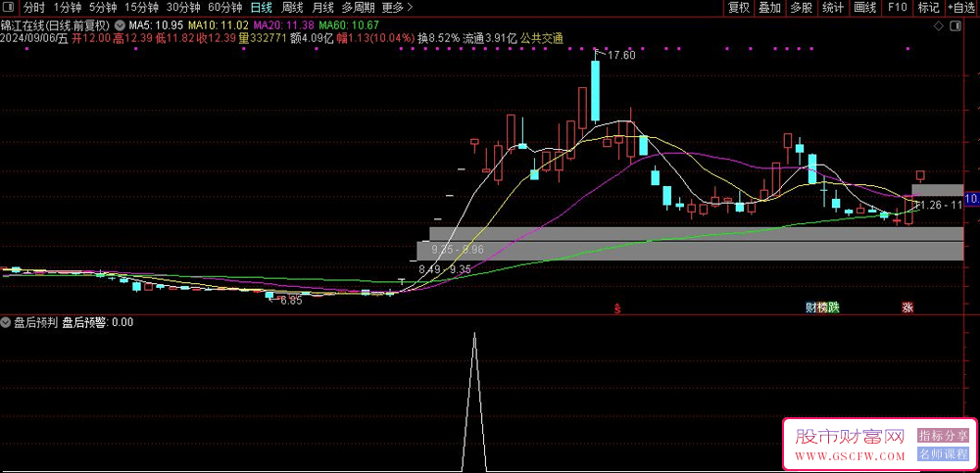This screenshot has height=473, width=980.
Task: Select the 30分钟 period tab
Action: (x=183, y=8)
